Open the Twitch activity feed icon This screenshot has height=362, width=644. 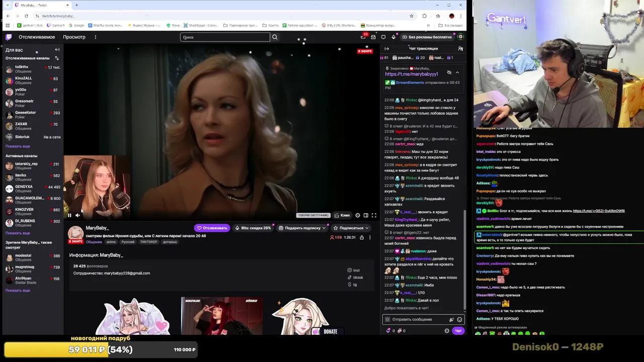[x=383, y=37]
